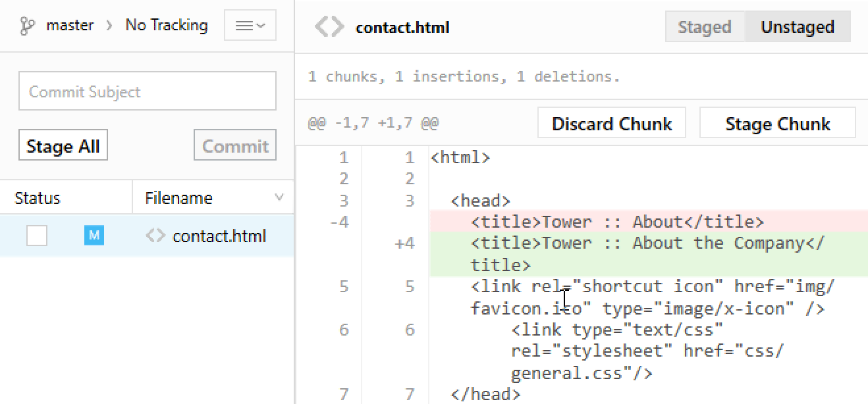Viewport: 868px width, 404px height.
Task: Click the Commit Subject input field
Action: point(146,91)
